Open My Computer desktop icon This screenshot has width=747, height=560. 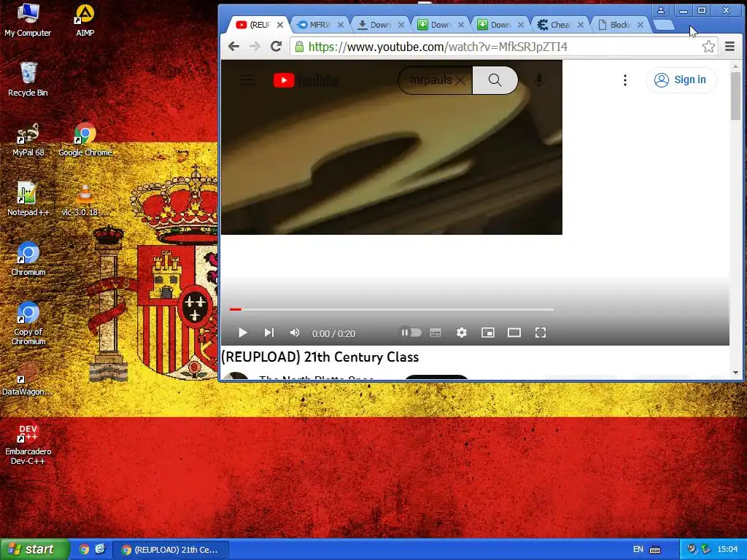28,20
